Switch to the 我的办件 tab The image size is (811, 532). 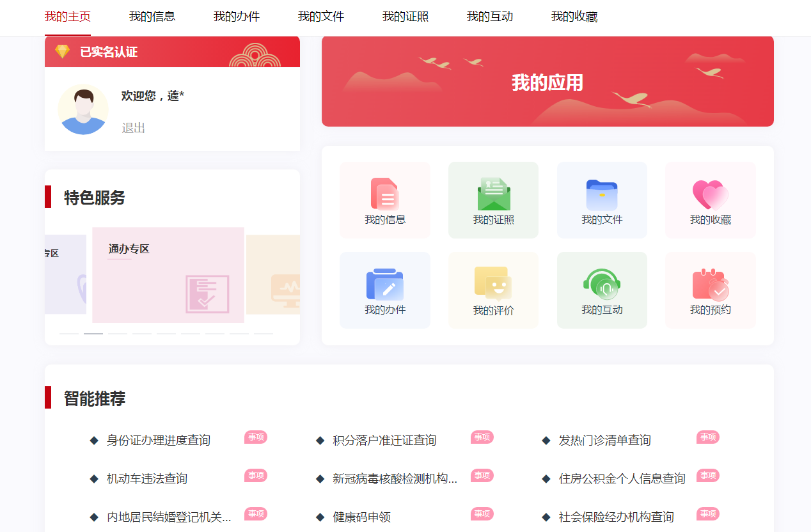(x=237, y=17)
